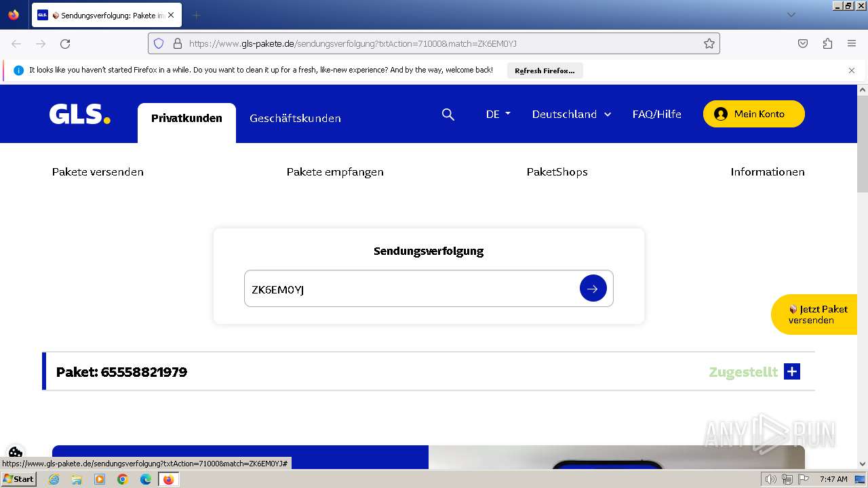Viewport: 868px width, 488px height.
Task: Open the volume speaker tray icon
Action: [770, 479]
